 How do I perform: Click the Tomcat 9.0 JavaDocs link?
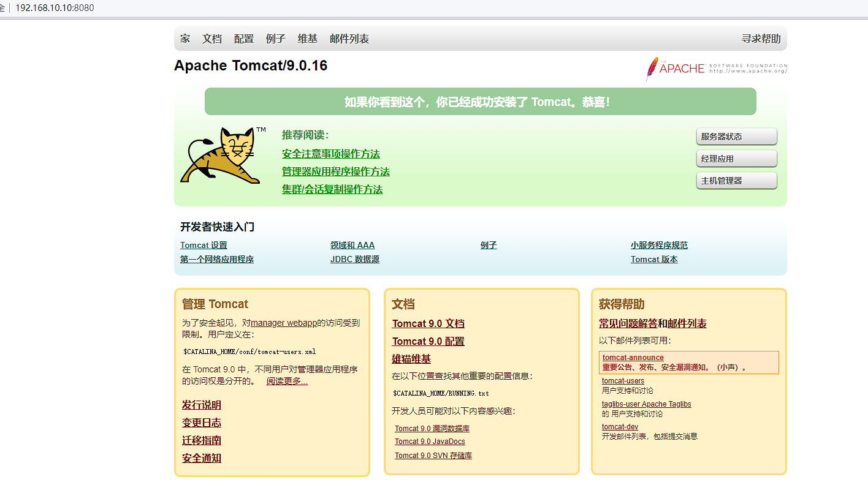pyautogui.click(x=430, y=442)
